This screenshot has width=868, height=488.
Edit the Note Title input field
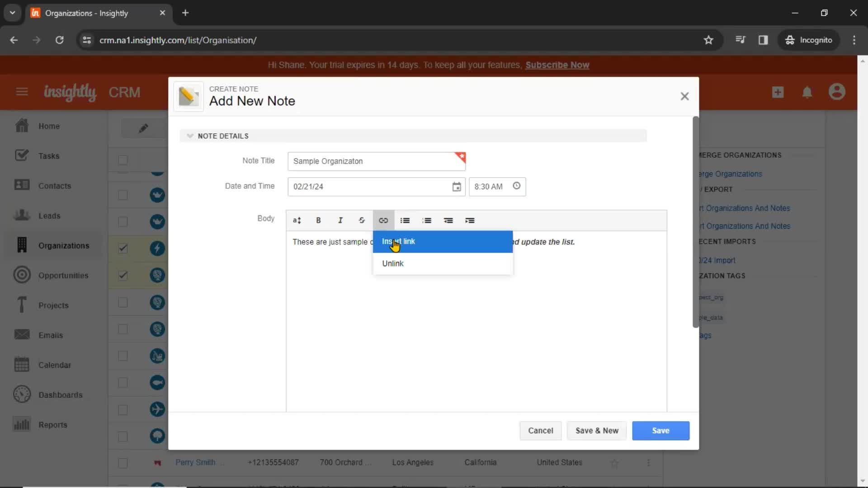pyautogui.click(x=376, y=161)
